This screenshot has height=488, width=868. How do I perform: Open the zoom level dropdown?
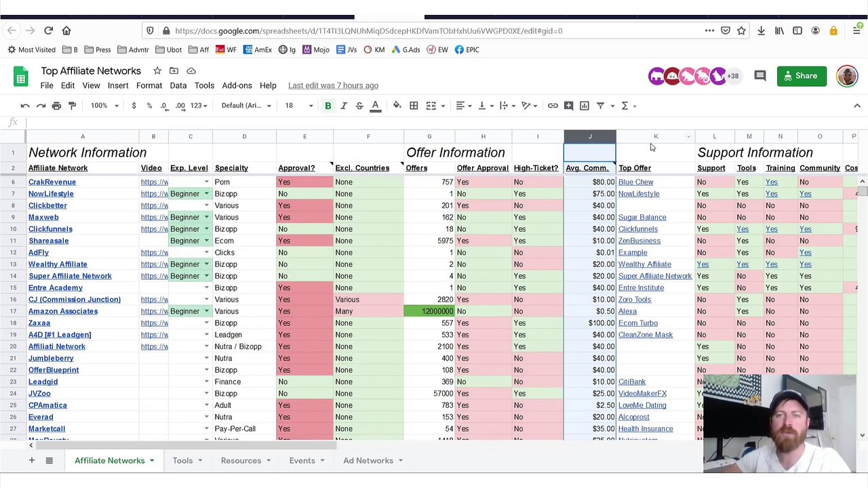click(105, 106)
